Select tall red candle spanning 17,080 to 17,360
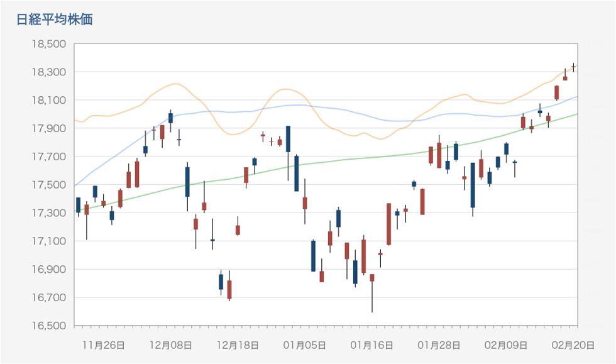The width and height of the screenshot is (616, 364). [x=388, y=224]
